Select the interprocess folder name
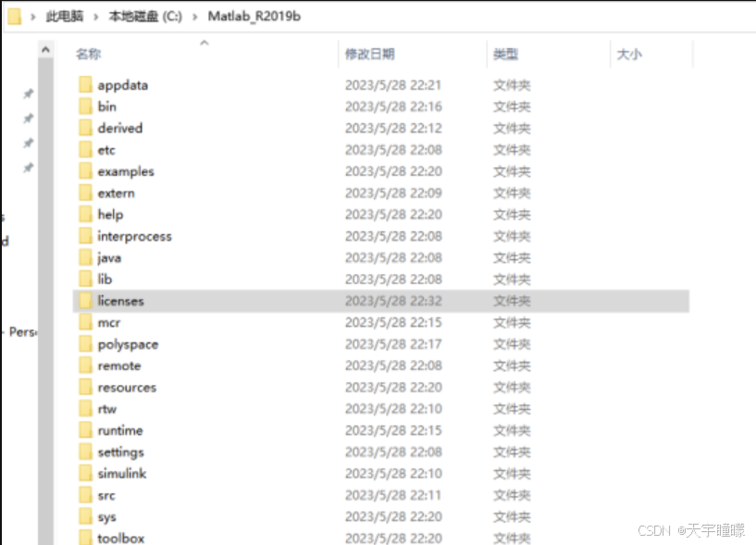Image resolution: width=756 pixels, height=545 pixels. (x=134, y=236)
